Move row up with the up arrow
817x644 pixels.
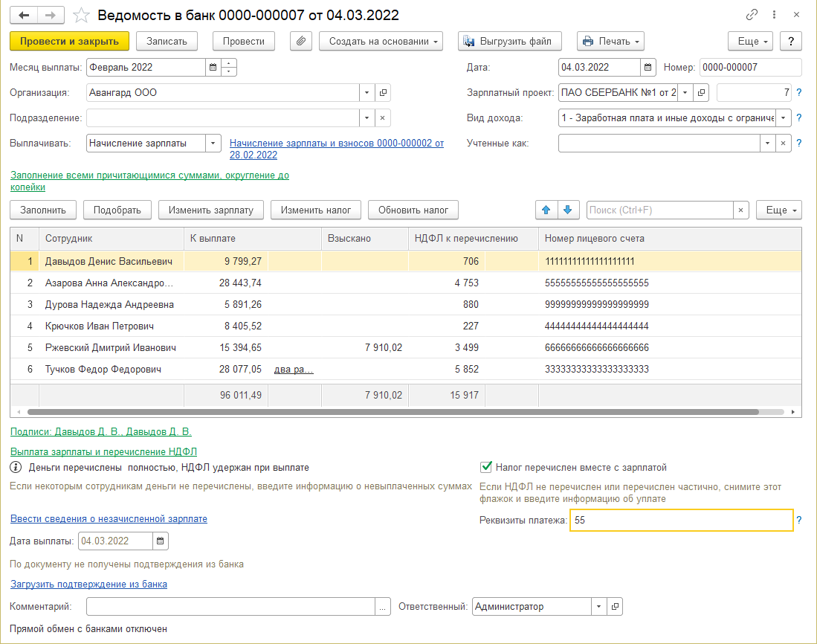point(546,210)
